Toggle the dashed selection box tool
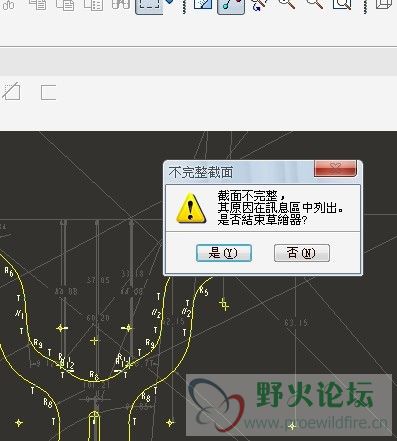The image size is (397, 441). [x=149, y=5]
